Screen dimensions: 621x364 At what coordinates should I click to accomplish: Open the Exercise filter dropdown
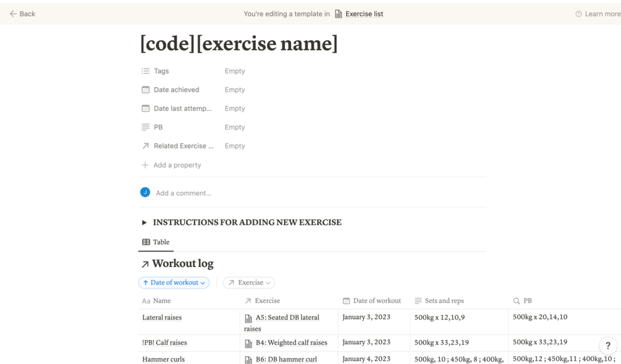tap(249, 282)
